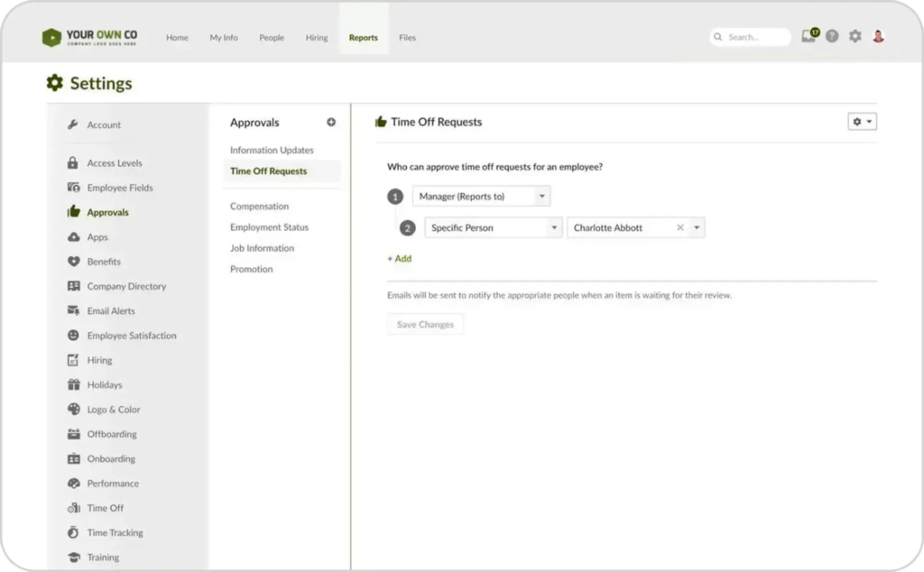Open the settings gear in top bar
The width and height of the screenshot is (924, 572).
coord(855,37)
